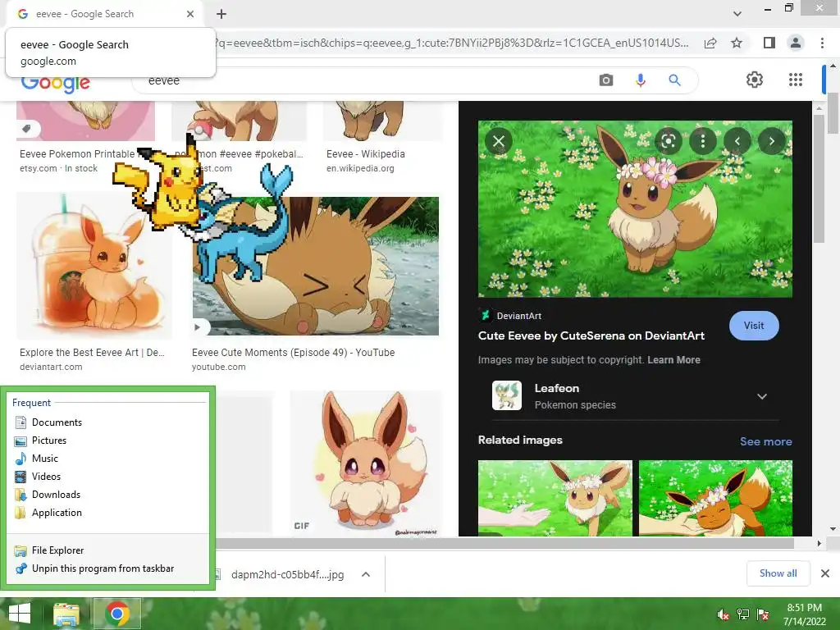Viewport: 840px width, 630px height.
Task: Click the See more related images link
Action: (x=765, y=441)
